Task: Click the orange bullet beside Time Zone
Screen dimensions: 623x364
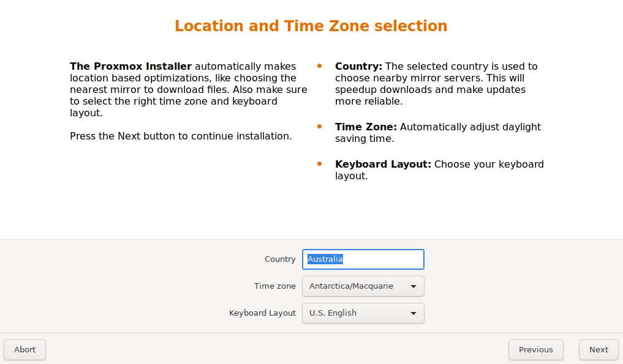Action: (x=319, y=127)
